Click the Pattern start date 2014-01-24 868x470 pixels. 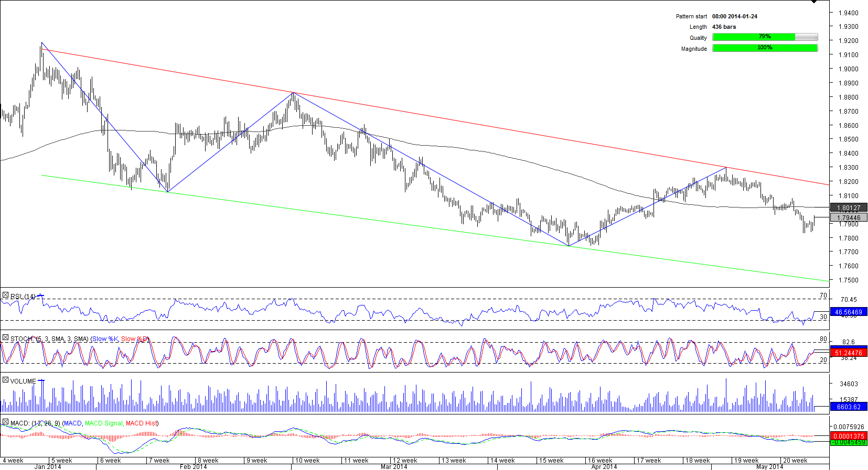(x=734, y=16)
